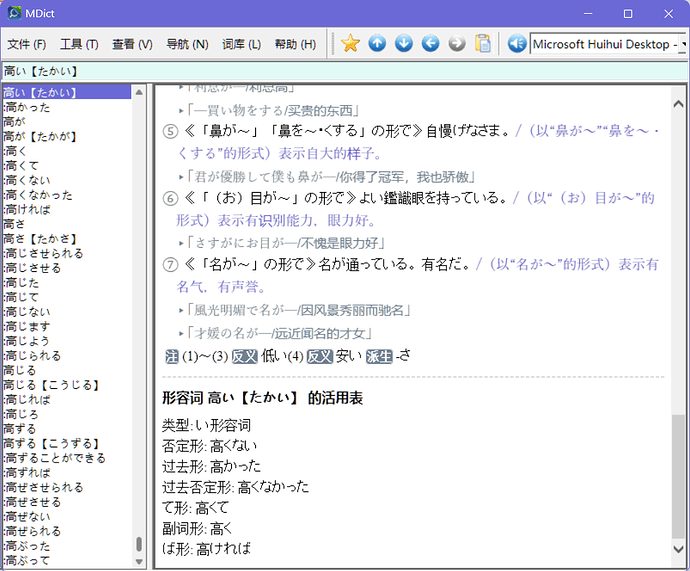Viewport: 690px width, 571px height.
Task: Select list entry :高じさせられる
Action: click(43, 253)
